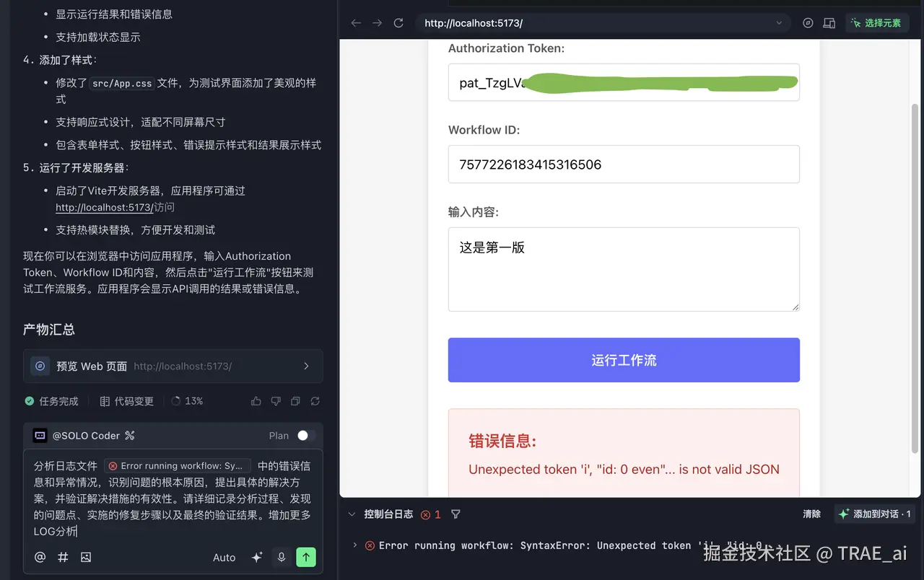Open the 预览 Web 页面 card

pos(173,366)
